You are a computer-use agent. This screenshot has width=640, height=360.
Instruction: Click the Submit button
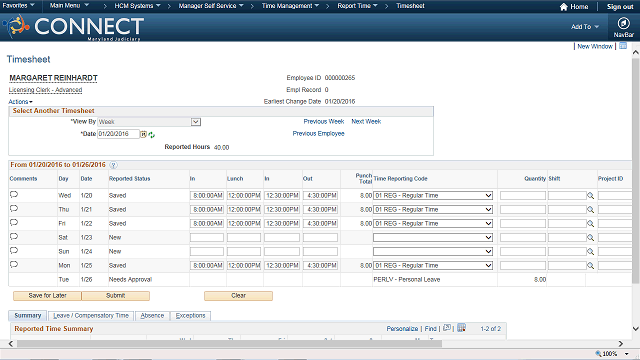[x=116, y=296]
